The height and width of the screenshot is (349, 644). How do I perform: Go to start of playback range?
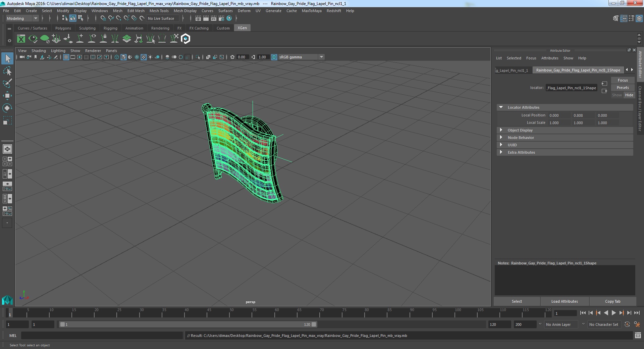pyautogui.click(x=583, y=313)
